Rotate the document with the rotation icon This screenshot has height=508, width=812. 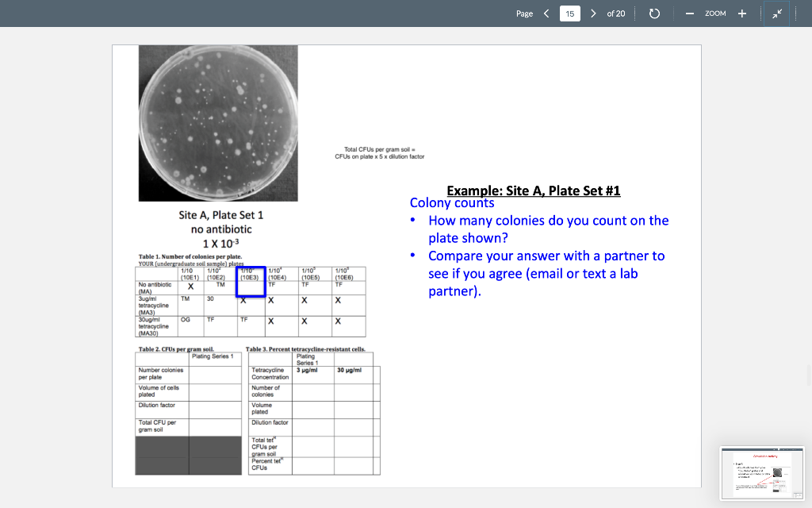tap(654, 13)
